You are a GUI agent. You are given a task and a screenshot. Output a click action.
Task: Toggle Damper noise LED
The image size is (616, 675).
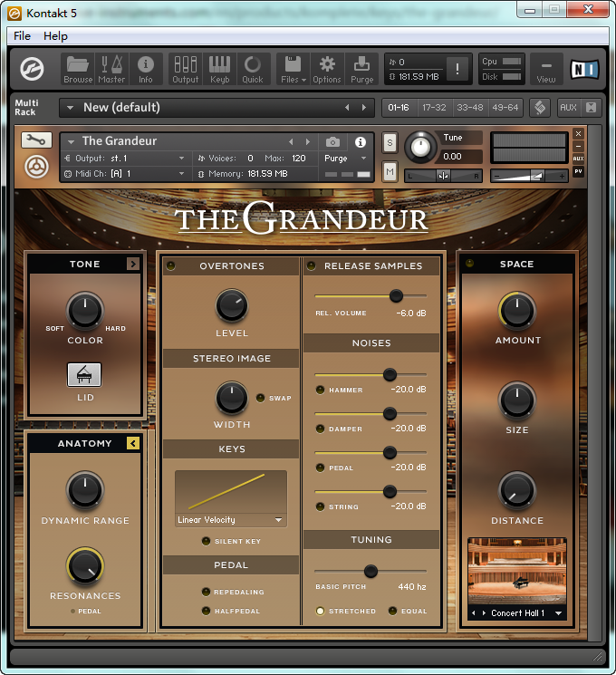coord(320,429)
